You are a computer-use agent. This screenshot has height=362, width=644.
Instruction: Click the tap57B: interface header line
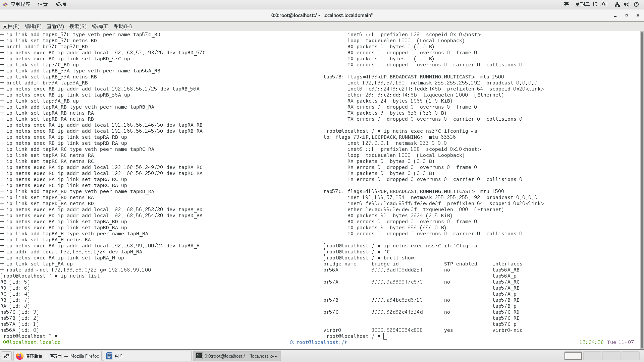pos(414,77)
